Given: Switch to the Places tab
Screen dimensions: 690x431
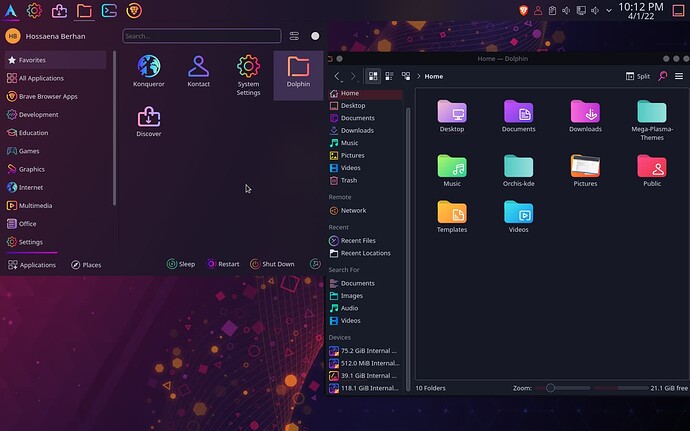Looking at the screenshot, I should [86, 265].
